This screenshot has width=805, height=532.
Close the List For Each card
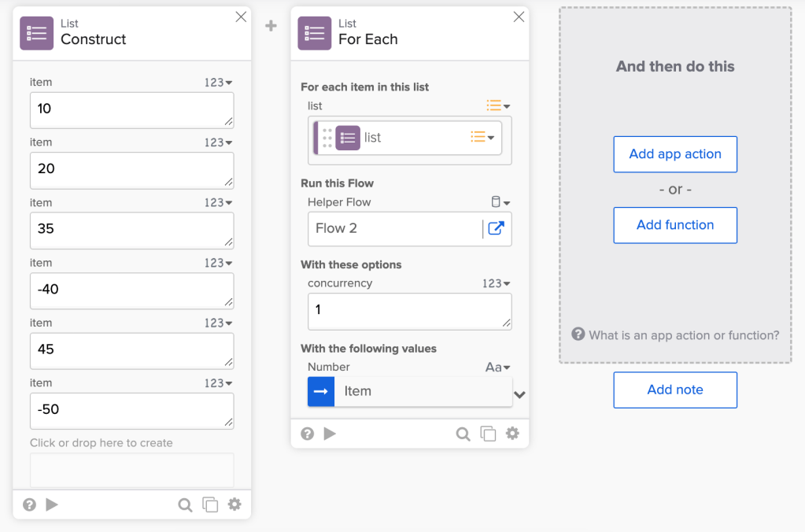(x=519, y=17)
